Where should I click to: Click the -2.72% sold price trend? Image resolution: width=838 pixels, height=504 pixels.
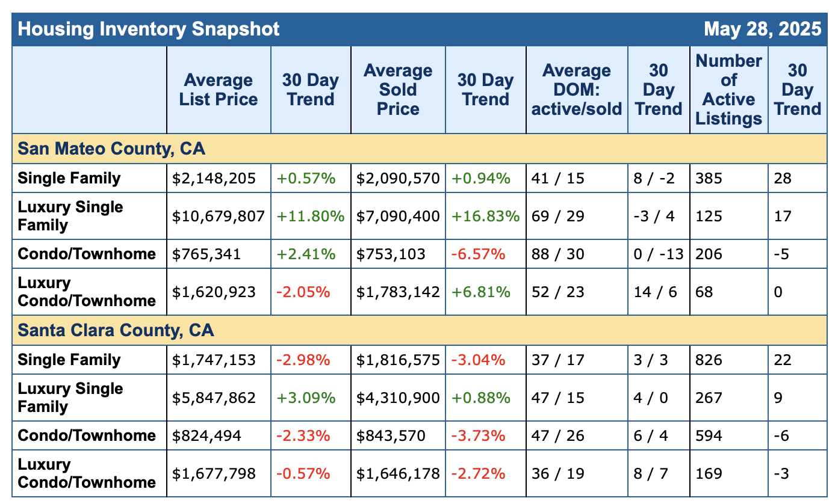[x=478, y=473]
